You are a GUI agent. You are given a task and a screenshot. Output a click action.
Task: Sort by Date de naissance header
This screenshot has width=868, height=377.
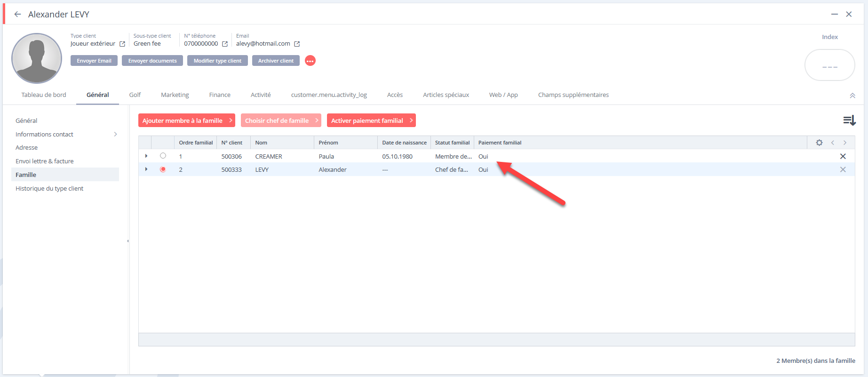404,143
